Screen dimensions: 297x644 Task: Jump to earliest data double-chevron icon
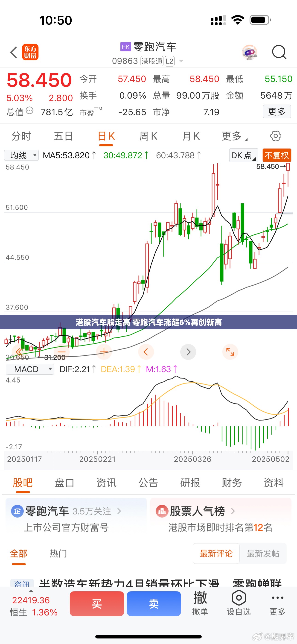click(x=19, y=352)
